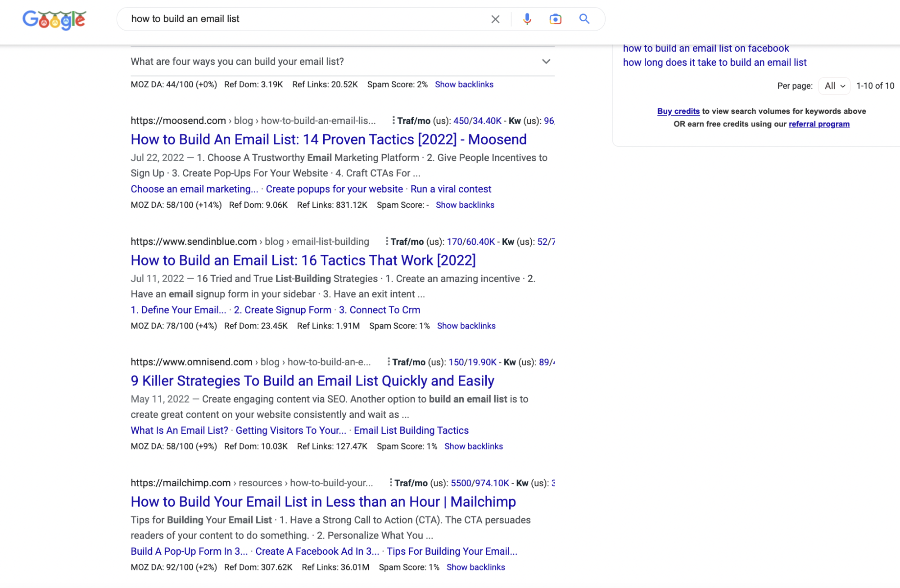Expand the 'What are four ways' question
Image resolution: width=900 pixels, height=588 pixels.
545,62
